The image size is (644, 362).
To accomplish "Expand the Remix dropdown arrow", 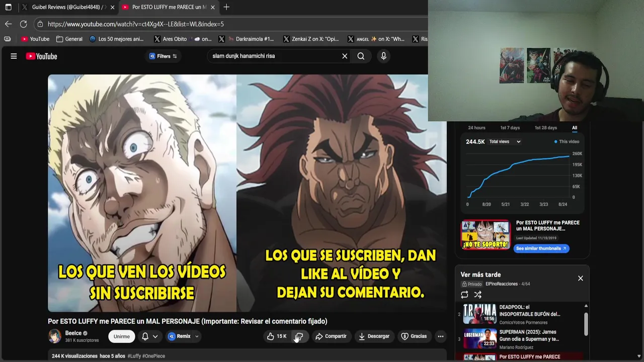I will point(197,336).
